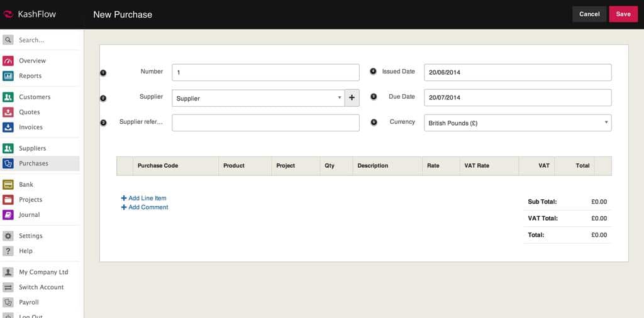This screenshot has width=644, height=318.
Task: Add new supplier with plus button
Action: pyautogui.click(x=352, y=98)
